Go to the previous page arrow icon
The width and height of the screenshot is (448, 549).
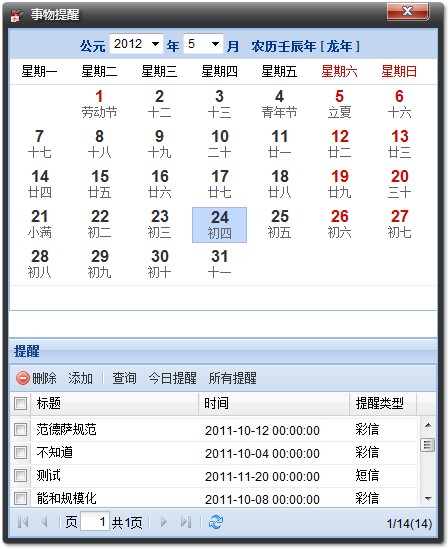tap(44, 522)
